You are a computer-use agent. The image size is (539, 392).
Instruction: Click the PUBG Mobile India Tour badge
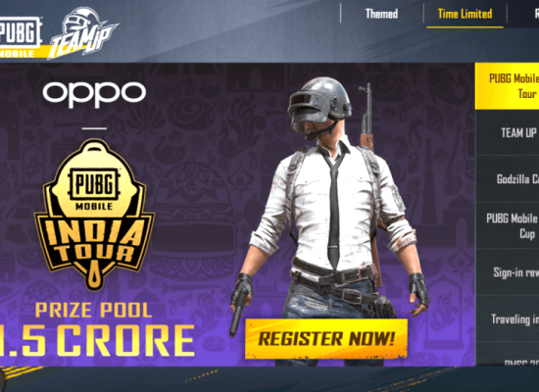(x=94, y=215)
